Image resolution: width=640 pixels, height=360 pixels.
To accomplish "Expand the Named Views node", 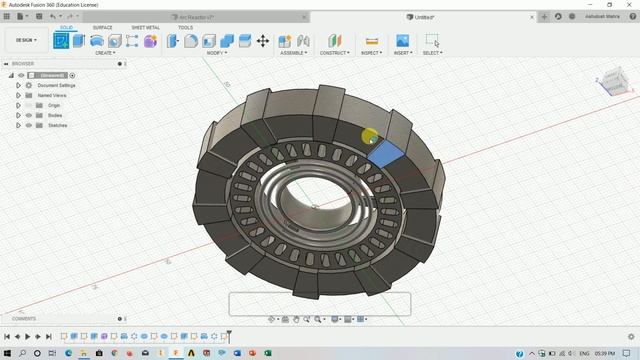I will (18, 96).
